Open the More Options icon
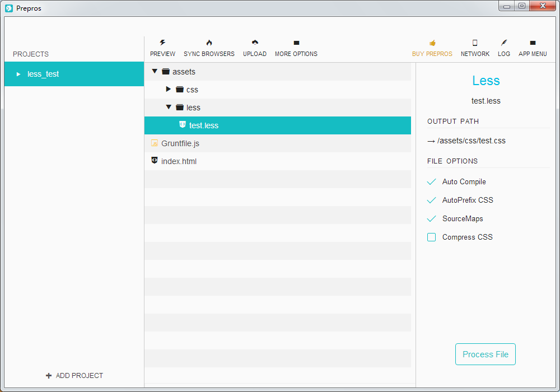 [x=296, y=43]
